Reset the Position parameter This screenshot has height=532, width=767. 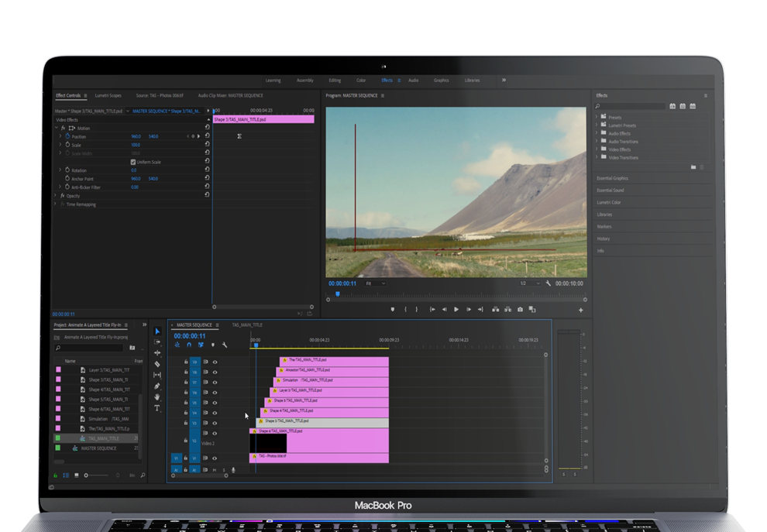pyautogui.click(x=207, y=136)
